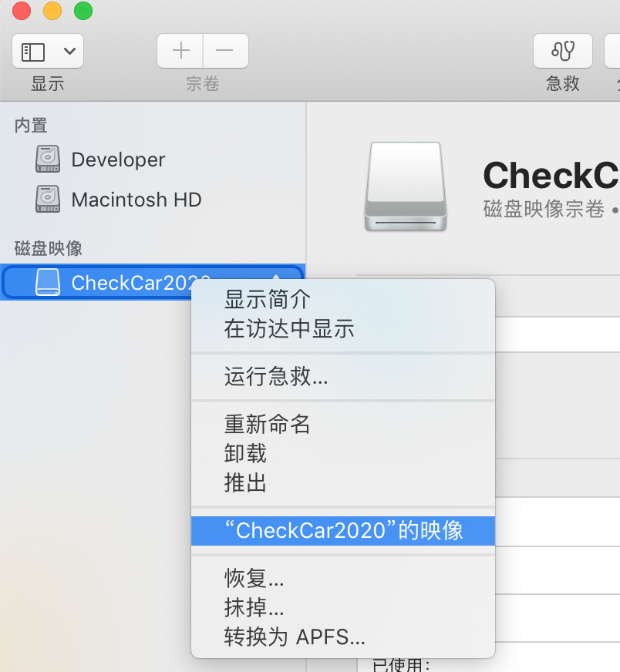Viewport: 620px width, 672px height.
Task: Select 转换为 APFS… menu entry
Action: (x=295, y=637)
